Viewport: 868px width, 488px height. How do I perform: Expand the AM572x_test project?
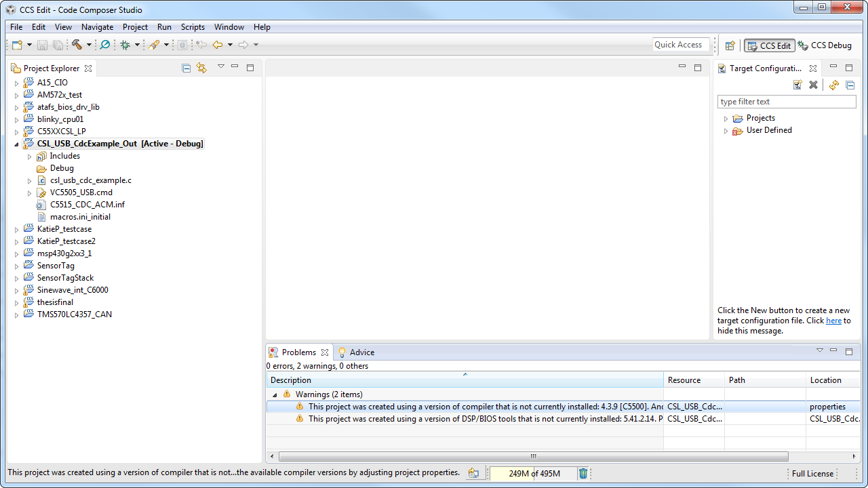(16, 95)
